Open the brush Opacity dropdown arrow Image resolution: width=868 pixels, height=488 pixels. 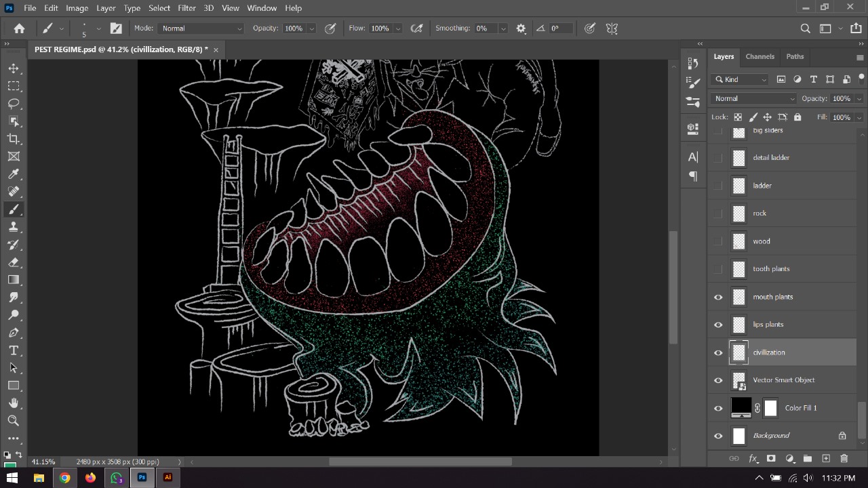tap(312, 28)
